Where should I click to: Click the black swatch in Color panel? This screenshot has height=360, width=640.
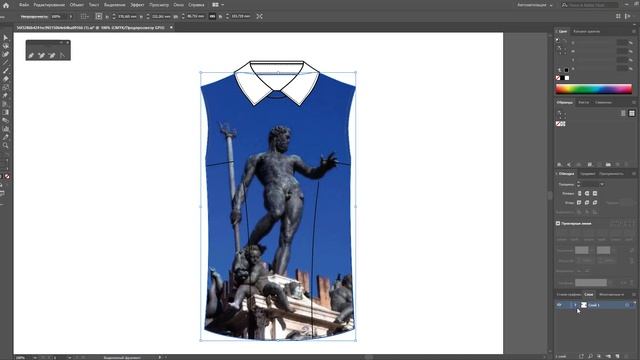coord(562,78)
